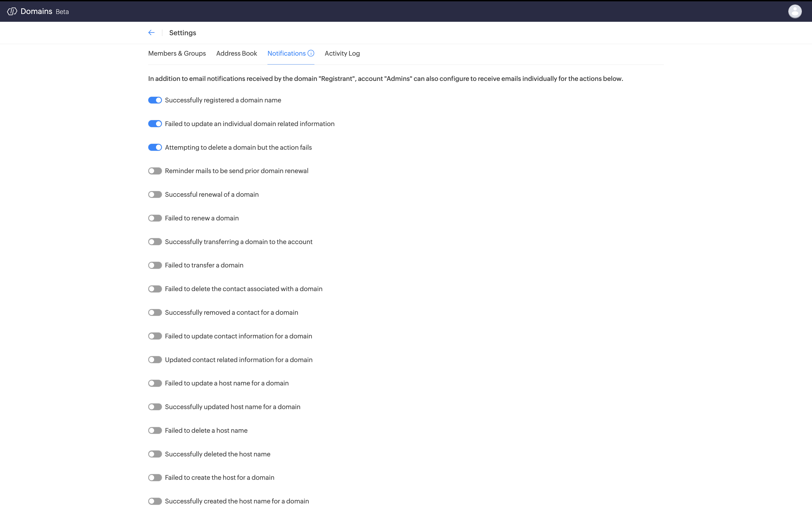This screenshot has width=812, height=508.
Task: Turn on 'Failed to transfer a domain' toggle
Action: (x=155, y=266)
